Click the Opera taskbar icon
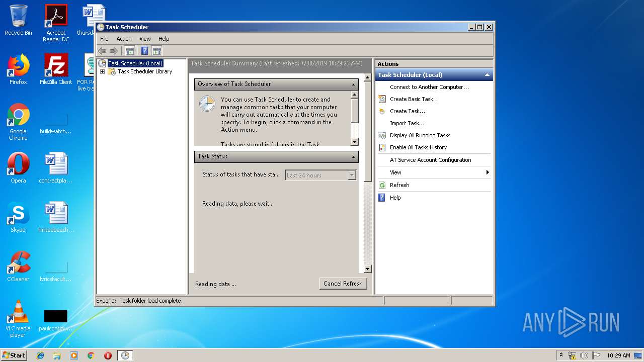 [108, 355]
